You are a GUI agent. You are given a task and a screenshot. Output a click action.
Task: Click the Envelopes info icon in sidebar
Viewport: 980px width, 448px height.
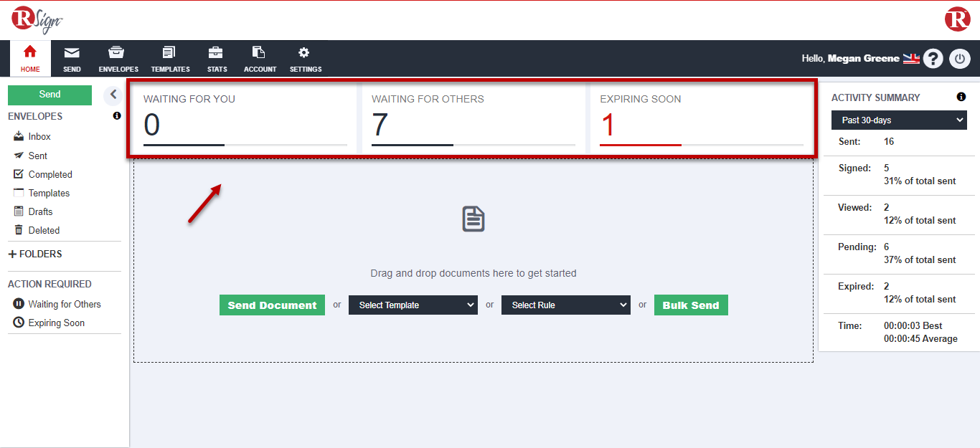(116, 115)
